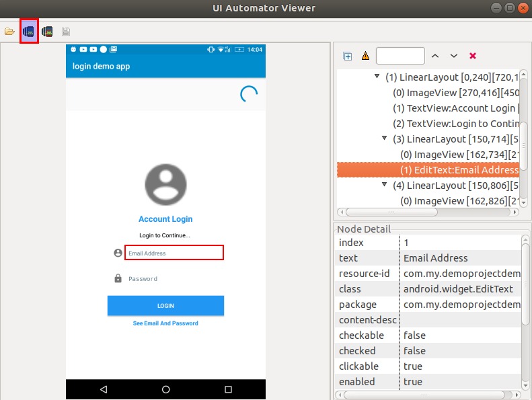
Task: Click Android back navigation triangle
Action: click(104, 389)
